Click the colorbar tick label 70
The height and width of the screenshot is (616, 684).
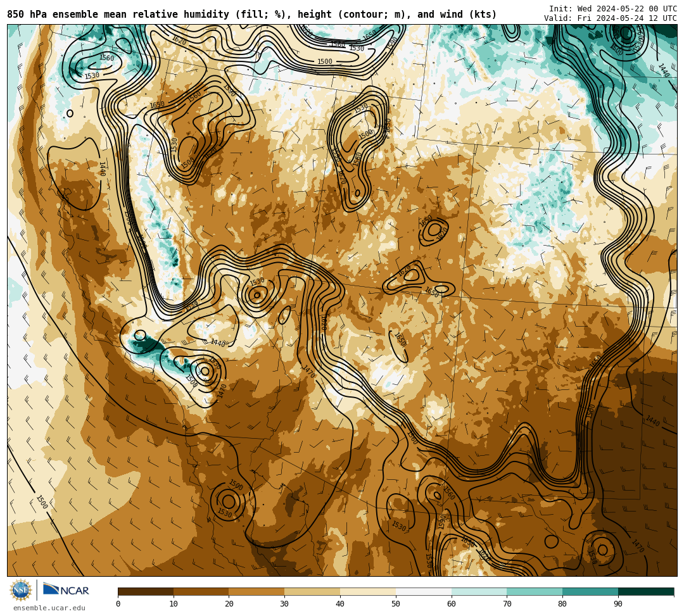[x=507, y=604]
